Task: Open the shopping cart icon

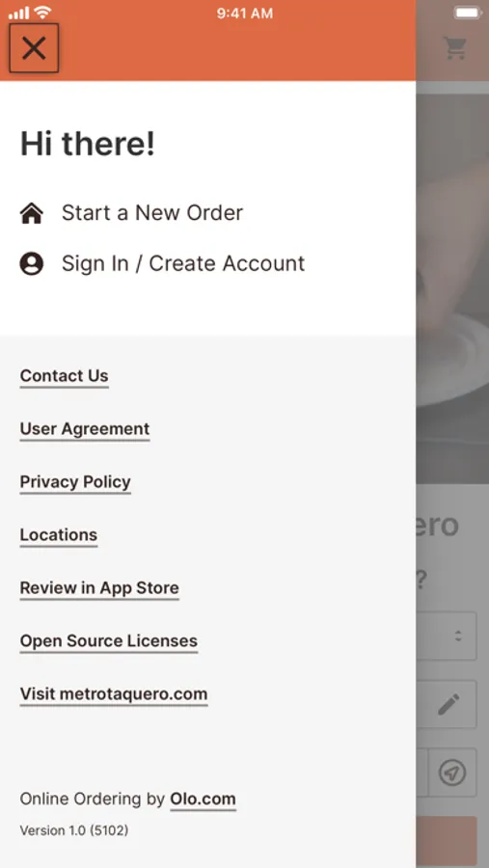Action: coord(456,48)
